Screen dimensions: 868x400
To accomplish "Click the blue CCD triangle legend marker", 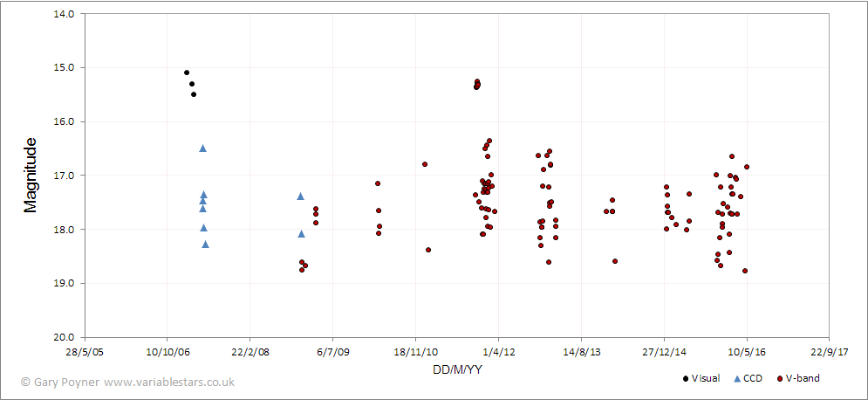I will click(x=736, y=378).
